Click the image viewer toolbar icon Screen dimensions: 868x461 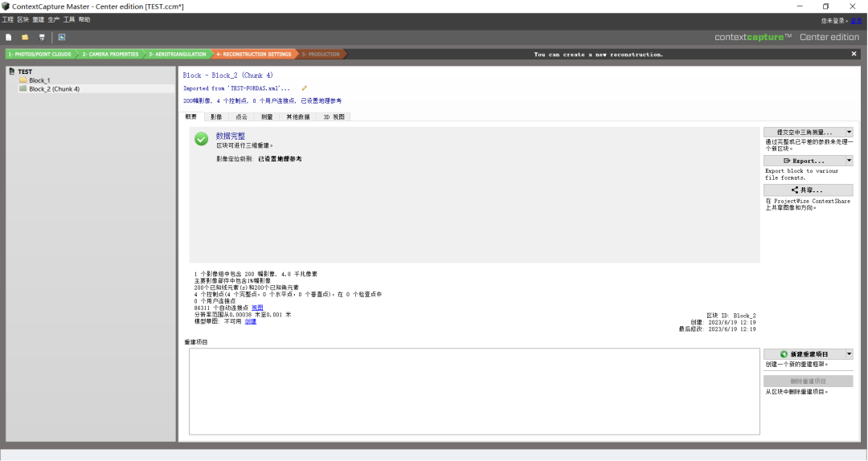(61, 37)
